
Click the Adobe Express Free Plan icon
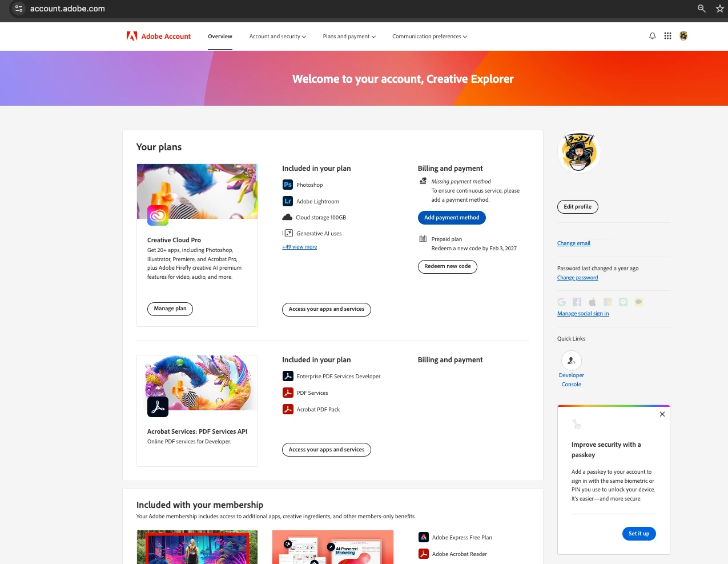tap(424, 537)
